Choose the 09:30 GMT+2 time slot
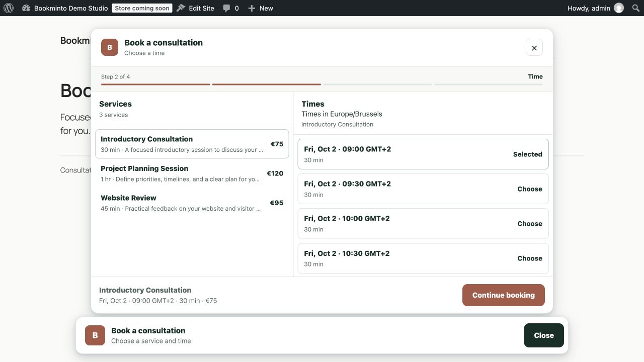644x362 pixels. point(423,189)
